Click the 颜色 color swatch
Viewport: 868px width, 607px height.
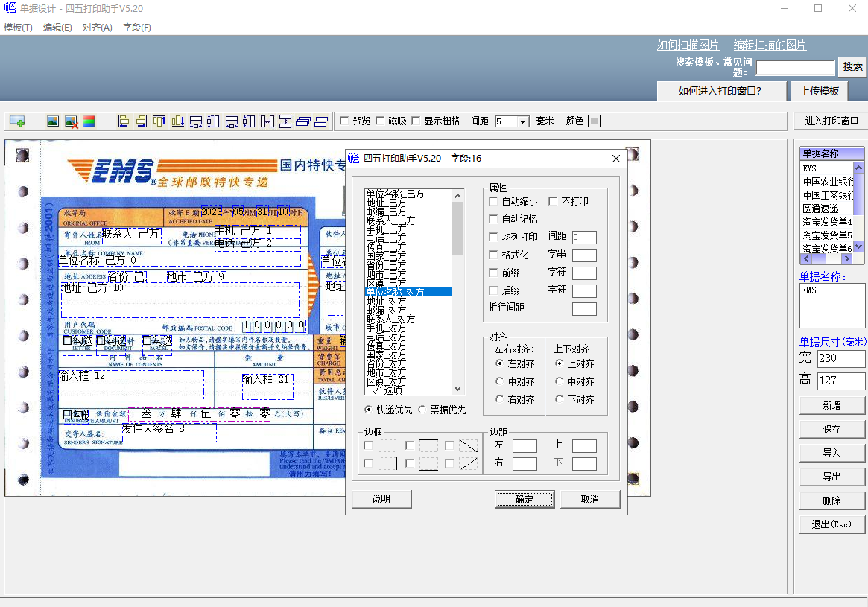click(594, 121)
